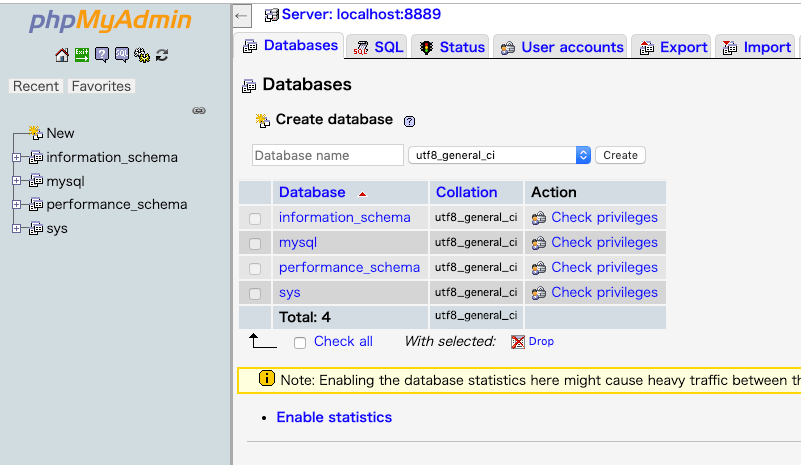Show the Favorites tables list
801x465 pixels.
pos(101,86)
